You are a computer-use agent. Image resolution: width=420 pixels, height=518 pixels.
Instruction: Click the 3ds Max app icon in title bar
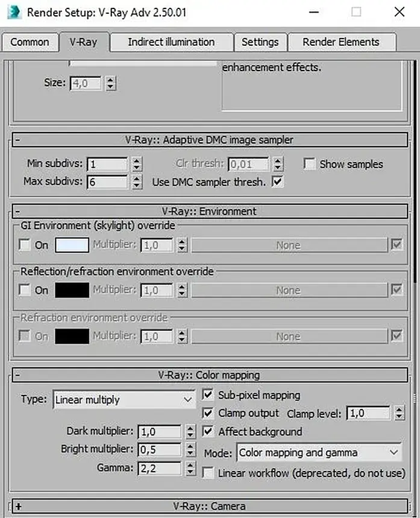[14, 13]
